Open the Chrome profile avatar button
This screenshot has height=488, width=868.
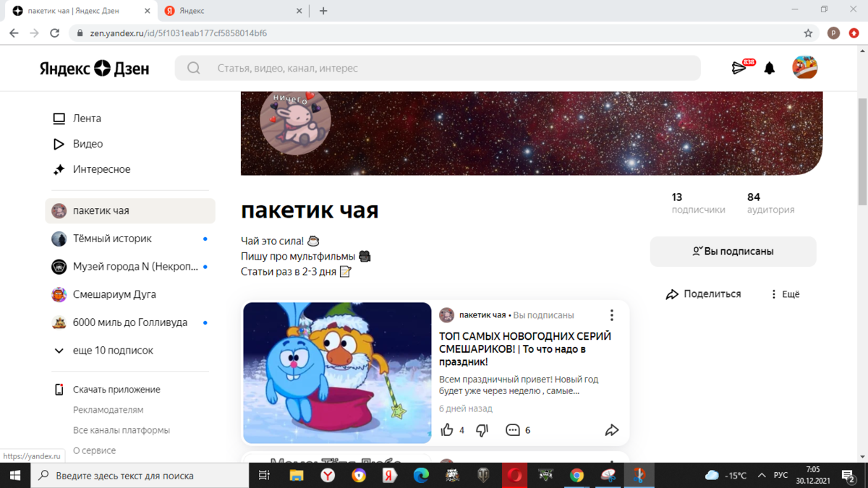[x=833, y=33]
